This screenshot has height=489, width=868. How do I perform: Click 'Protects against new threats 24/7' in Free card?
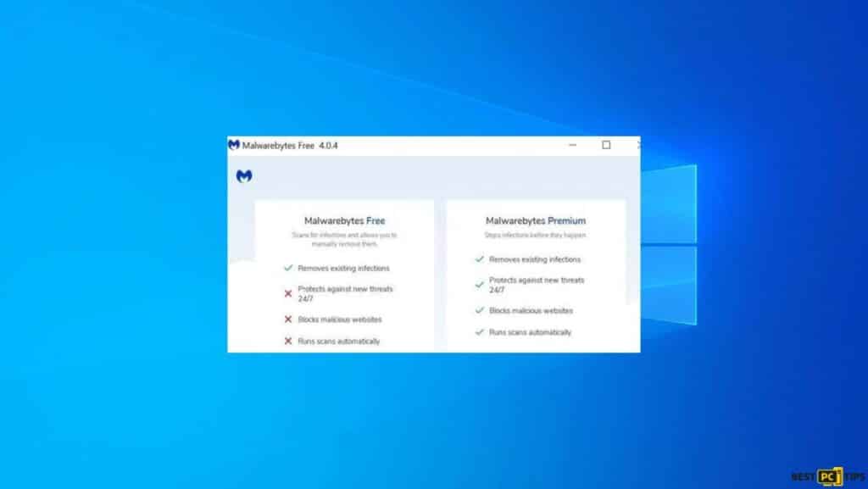pos(346,294)
